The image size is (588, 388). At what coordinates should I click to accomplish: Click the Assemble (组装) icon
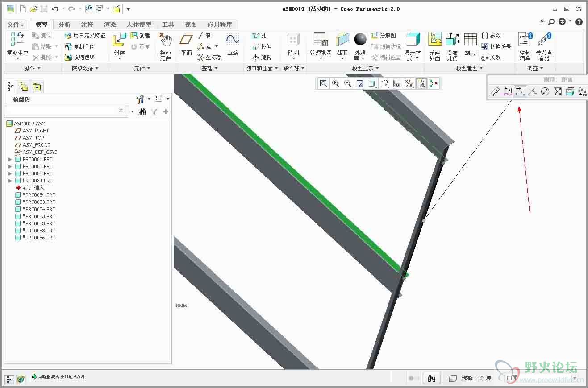click(119, 40)
